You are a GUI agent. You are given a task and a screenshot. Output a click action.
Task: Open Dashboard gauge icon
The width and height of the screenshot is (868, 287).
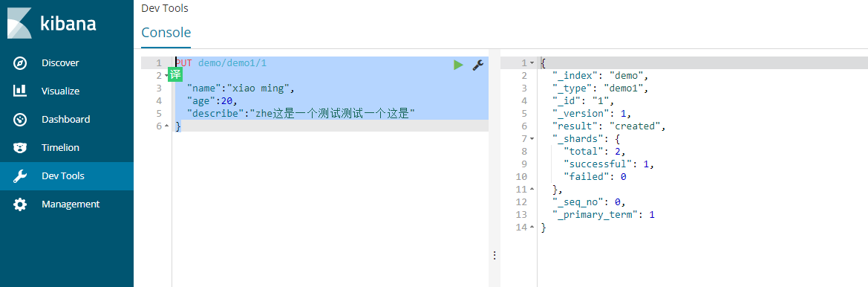point(20,119)
